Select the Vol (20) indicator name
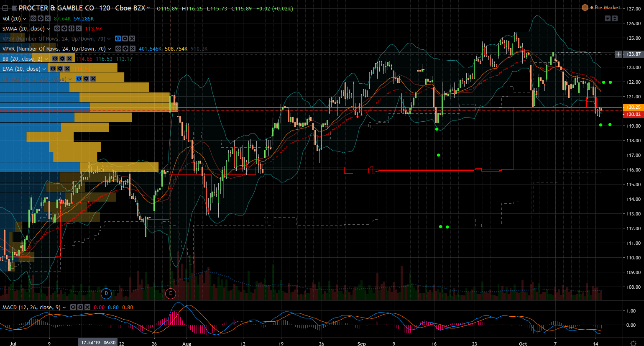Screen dimensions: 644x346 (12, 18)
